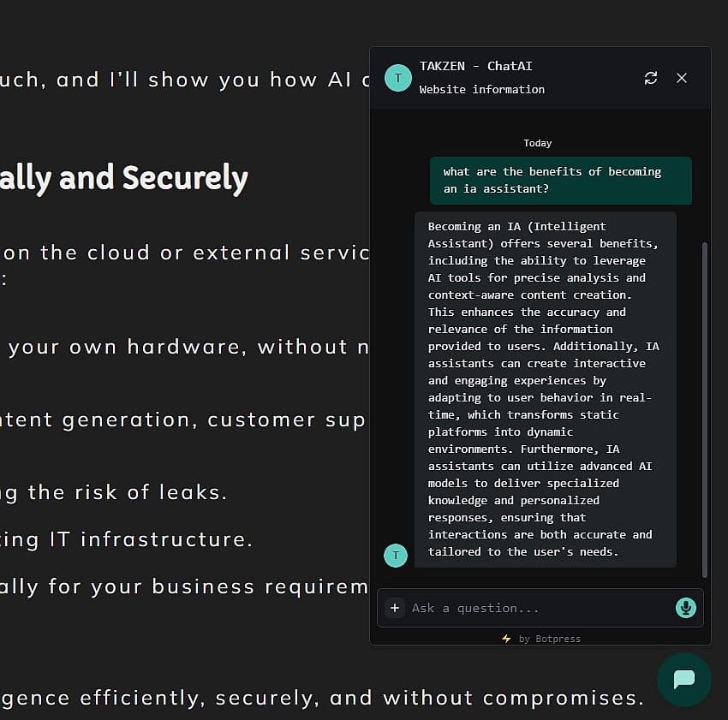Open the plus attachment menu
Viewport: 728px width, 720px height.
click(395, 608)
